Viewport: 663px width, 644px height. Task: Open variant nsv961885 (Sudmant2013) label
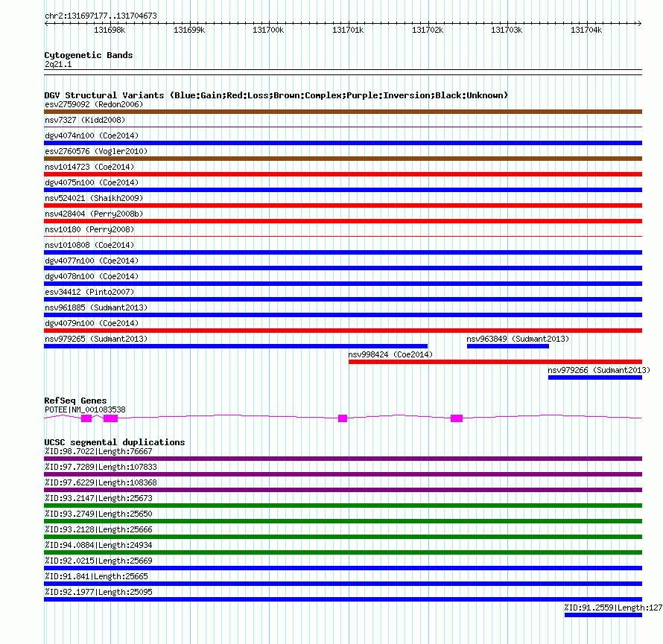coord(96,307)
